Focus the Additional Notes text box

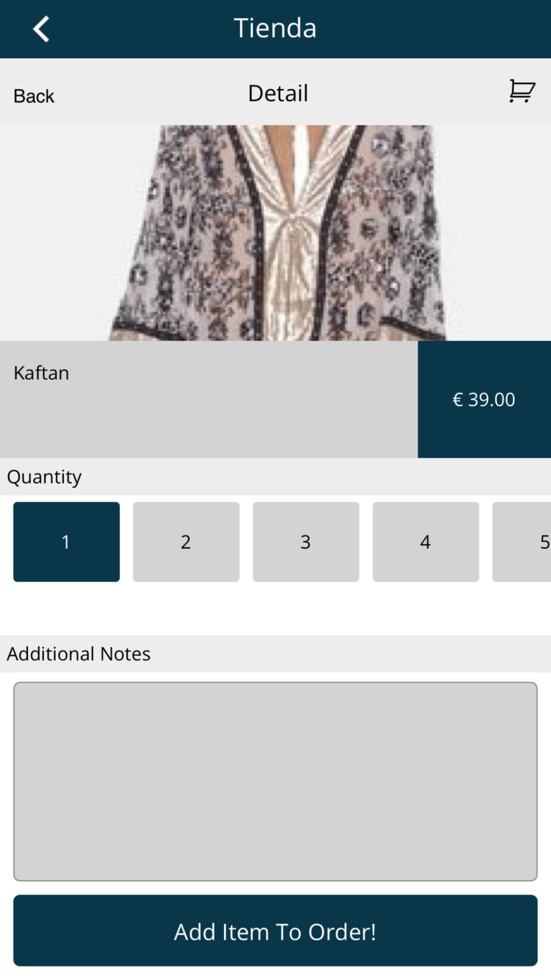point(275,781)
